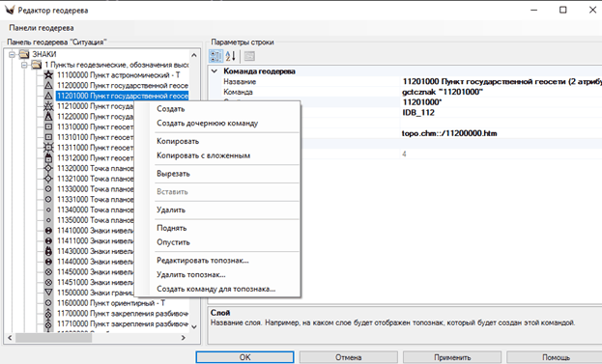This screenshot has width=602, height=364.
Task: Click the tree's vertical scrollbar down arrow
Action: coord(194,326)
